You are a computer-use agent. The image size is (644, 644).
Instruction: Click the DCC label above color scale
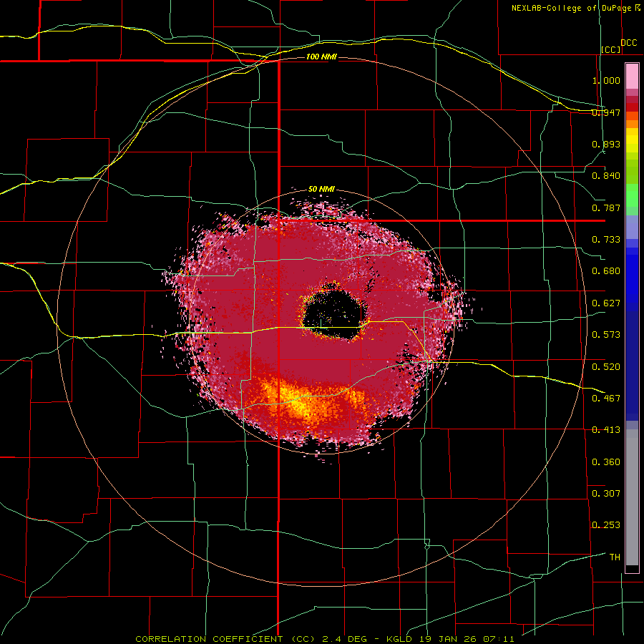coord(628,43)
